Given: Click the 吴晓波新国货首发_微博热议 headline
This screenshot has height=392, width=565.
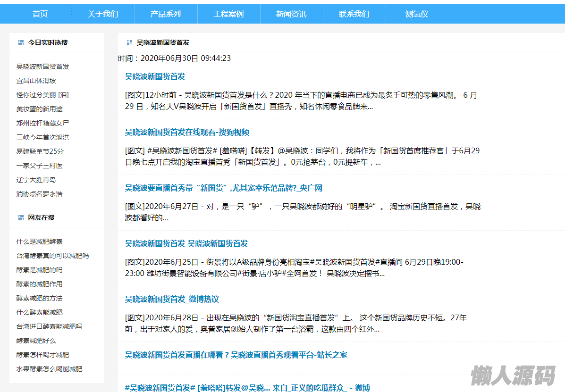Looking at the screenshot, I should [x=172, y=299].
